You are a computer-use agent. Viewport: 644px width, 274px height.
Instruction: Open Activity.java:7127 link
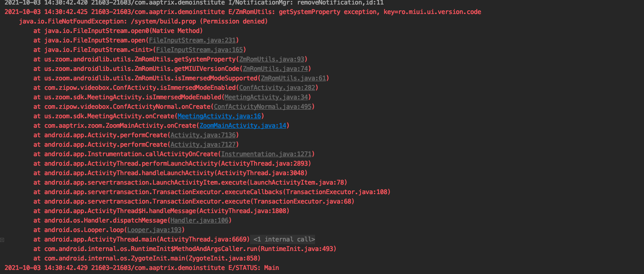(x=203, y=144)
